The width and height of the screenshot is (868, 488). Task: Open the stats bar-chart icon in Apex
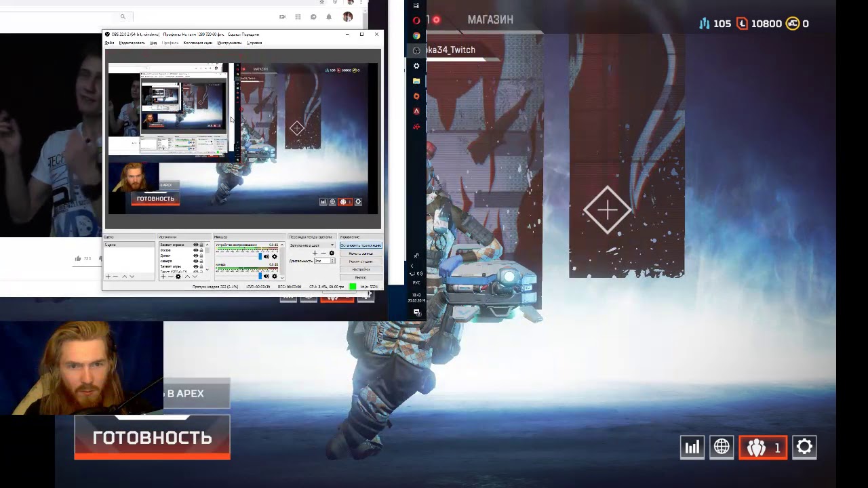(692, 447)
